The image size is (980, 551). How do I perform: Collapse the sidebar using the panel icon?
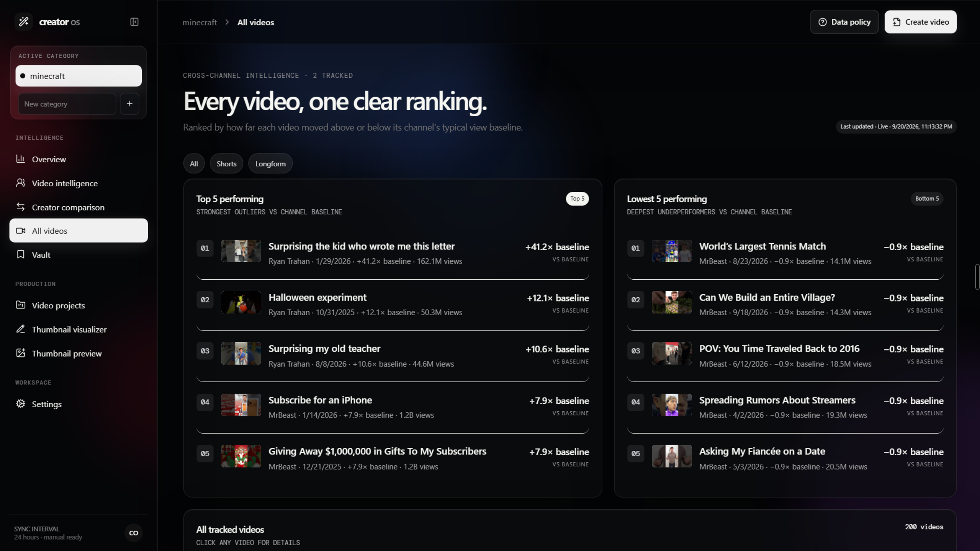134,22
